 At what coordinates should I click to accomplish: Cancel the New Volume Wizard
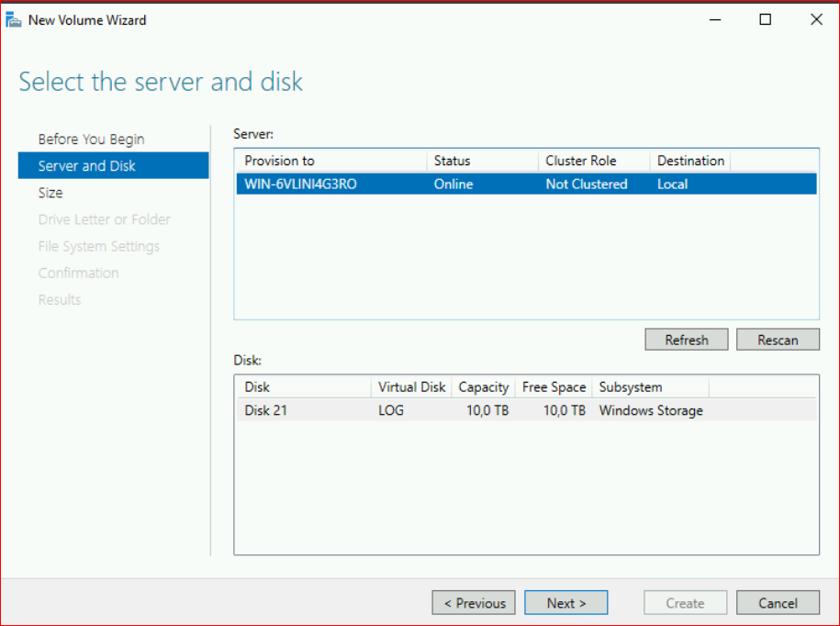pos(777,603)
